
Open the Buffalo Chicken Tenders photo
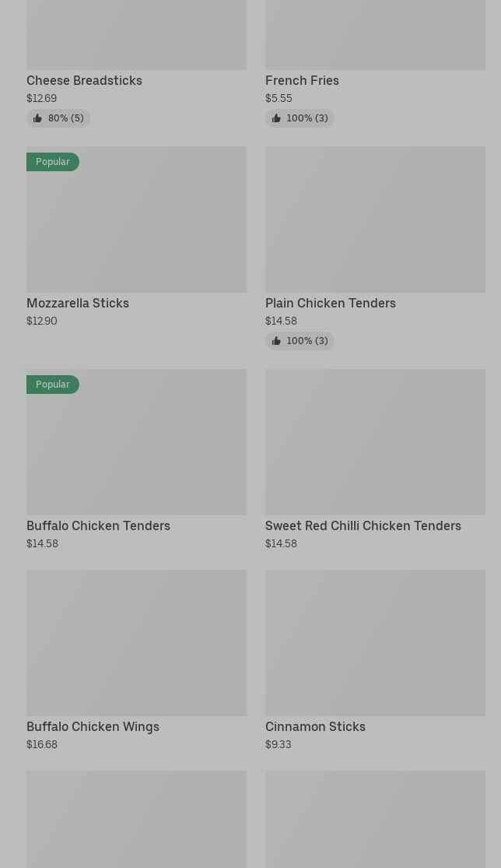click(136, 452)
